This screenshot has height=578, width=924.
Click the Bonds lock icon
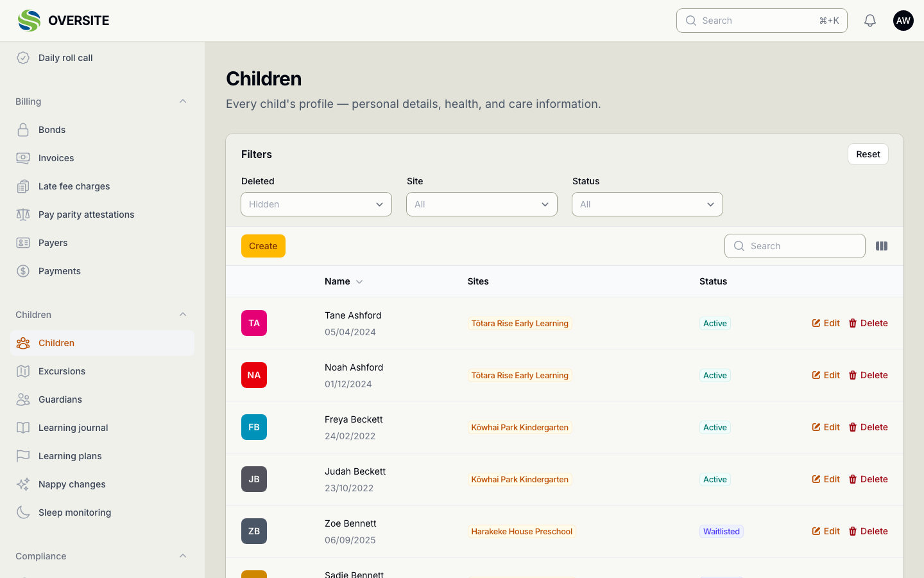[x=23, y=130]
